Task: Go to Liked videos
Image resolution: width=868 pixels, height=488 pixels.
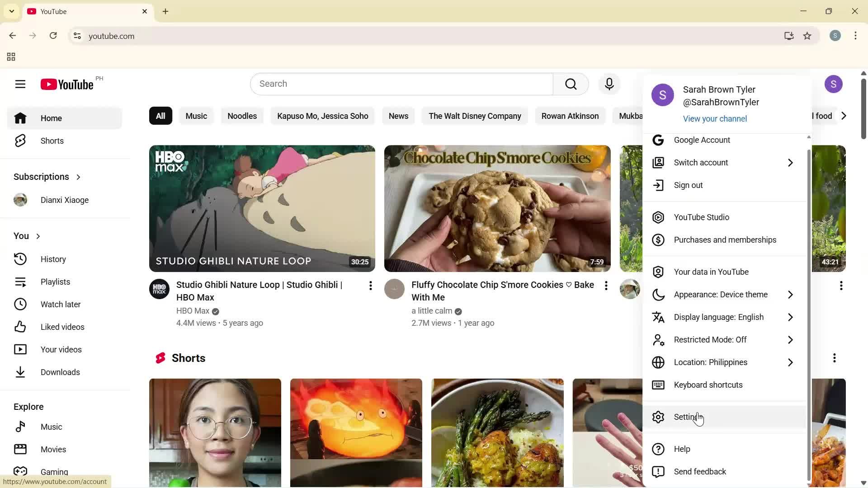Action: pyautogui.click(x=62, y=327)
